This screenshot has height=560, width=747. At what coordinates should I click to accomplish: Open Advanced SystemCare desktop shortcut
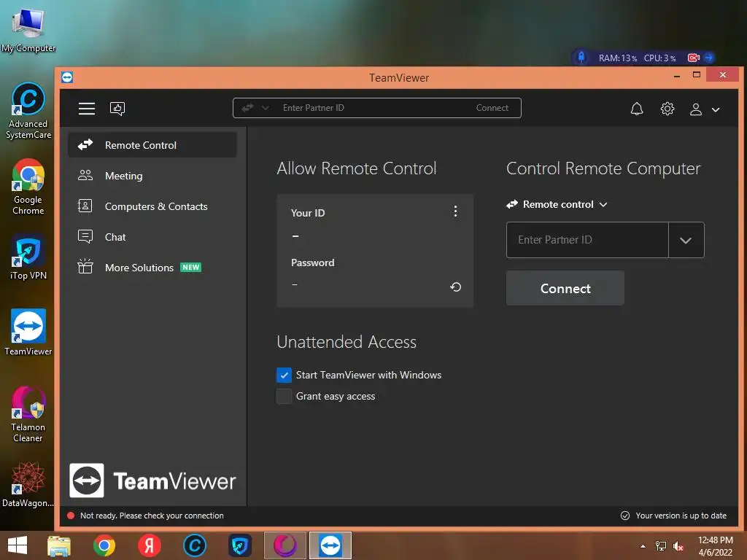point(28,111)
